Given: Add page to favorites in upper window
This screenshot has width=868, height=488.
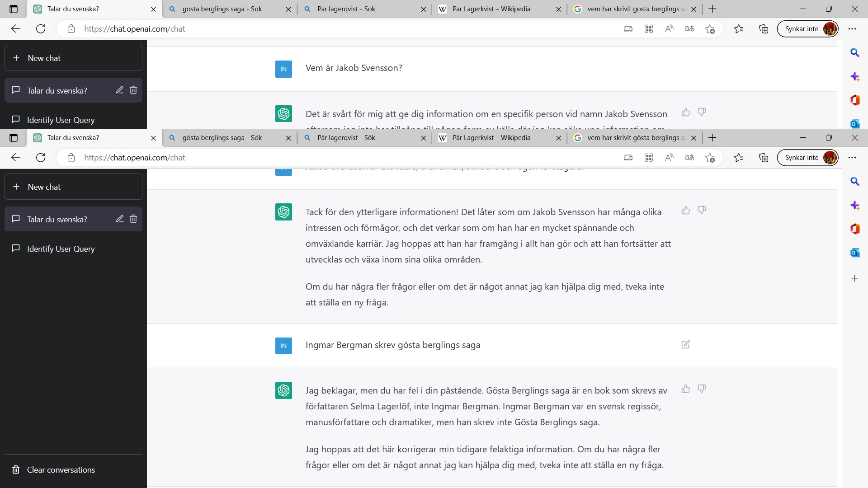Looking at the screenshot, I should [x=710, y=29].
